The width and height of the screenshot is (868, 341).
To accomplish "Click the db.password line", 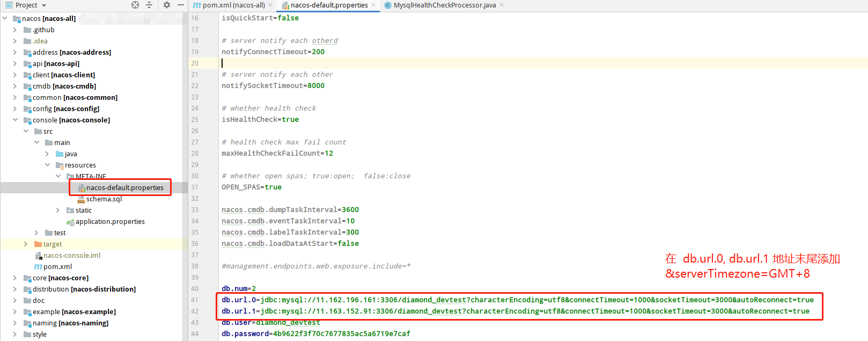I will click(x=316, y=333).
